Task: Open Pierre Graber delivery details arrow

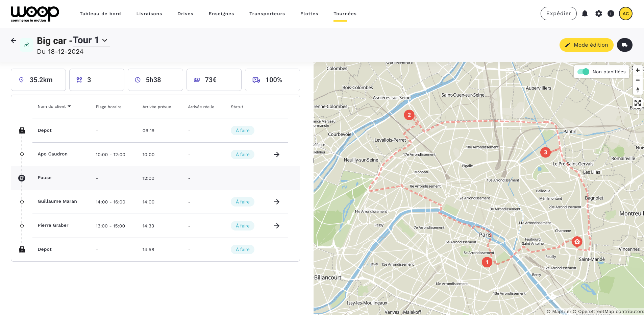Action: coord(276,226)
